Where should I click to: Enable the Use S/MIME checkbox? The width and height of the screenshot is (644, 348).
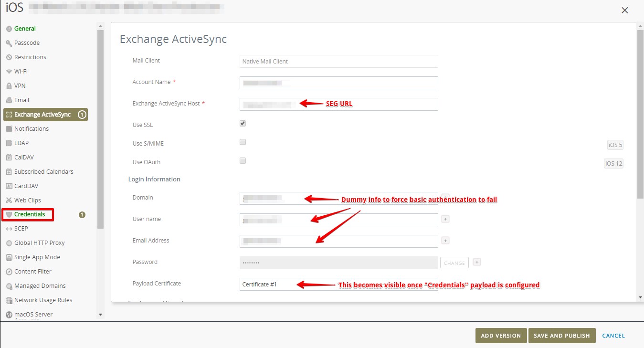(243, 142)
